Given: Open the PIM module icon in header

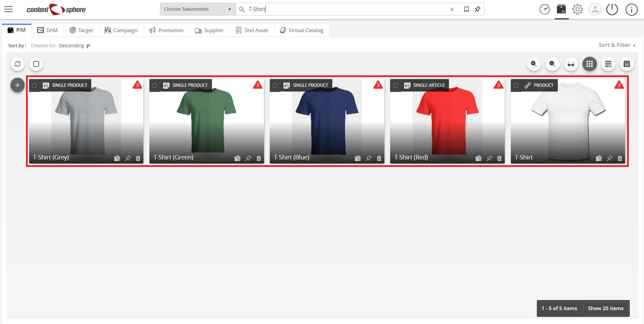Looking at the screenshot, I should (x=562, y=9).
